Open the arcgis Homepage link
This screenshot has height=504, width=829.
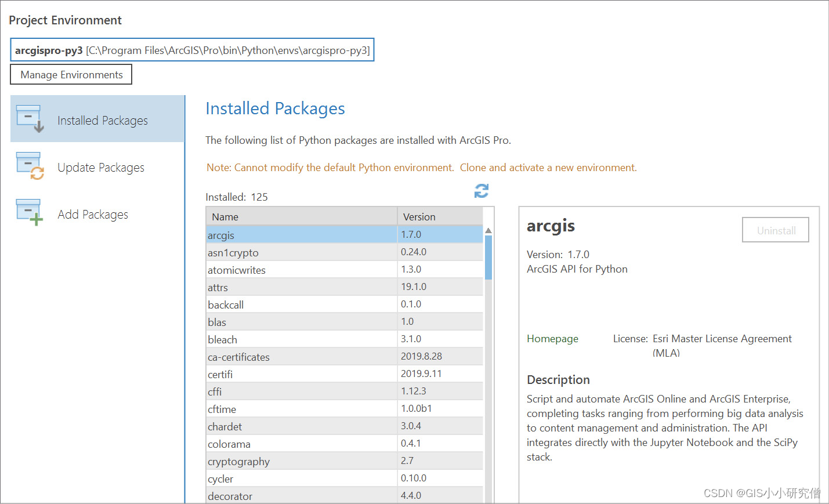point(552,339)
